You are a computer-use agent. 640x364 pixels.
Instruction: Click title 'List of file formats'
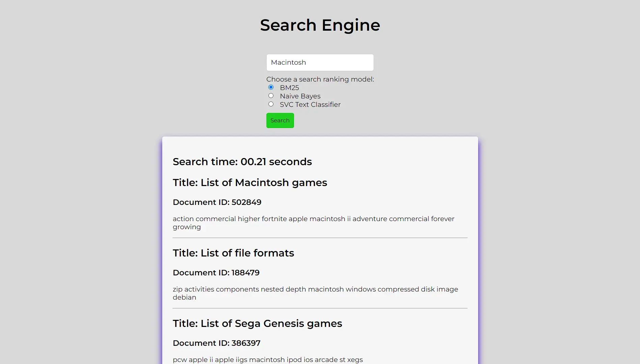(x=233, y=253)
